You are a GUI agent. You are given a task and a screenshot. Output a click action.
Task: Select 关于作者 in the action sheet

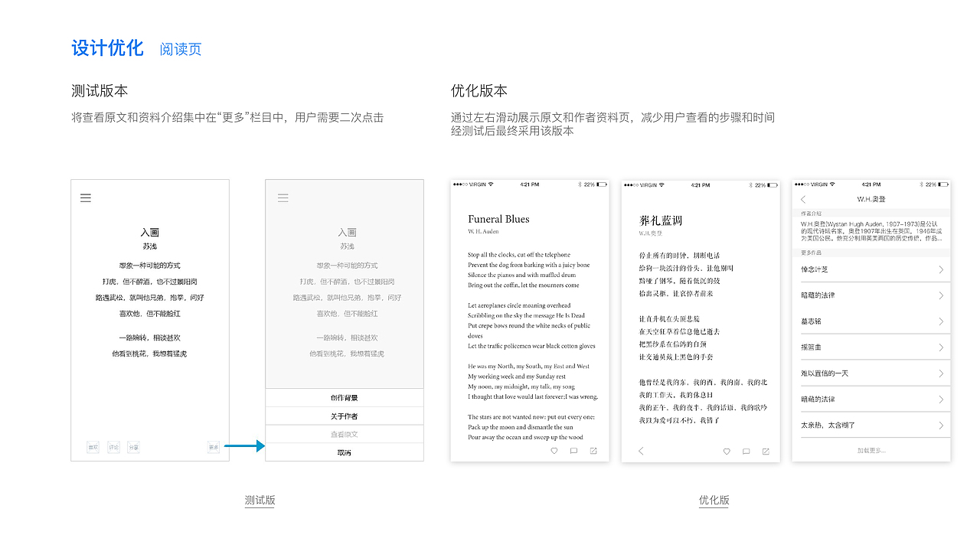point(345,416)
